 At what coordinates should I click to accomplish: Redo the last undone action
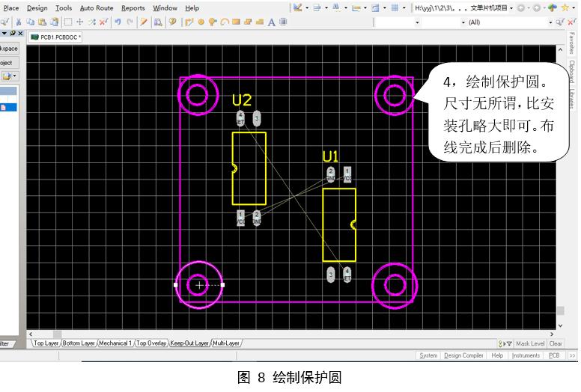point(130,22)
